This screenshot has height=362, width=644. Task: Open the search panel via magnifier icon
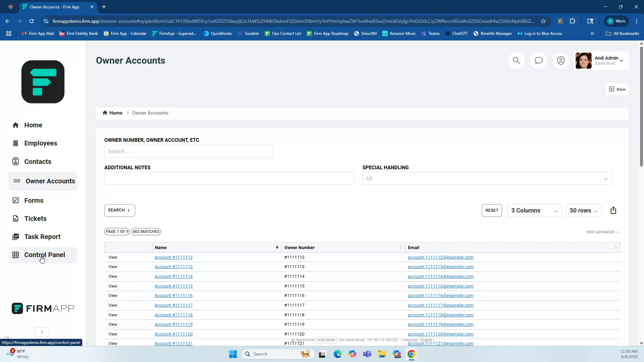point(516,60)
